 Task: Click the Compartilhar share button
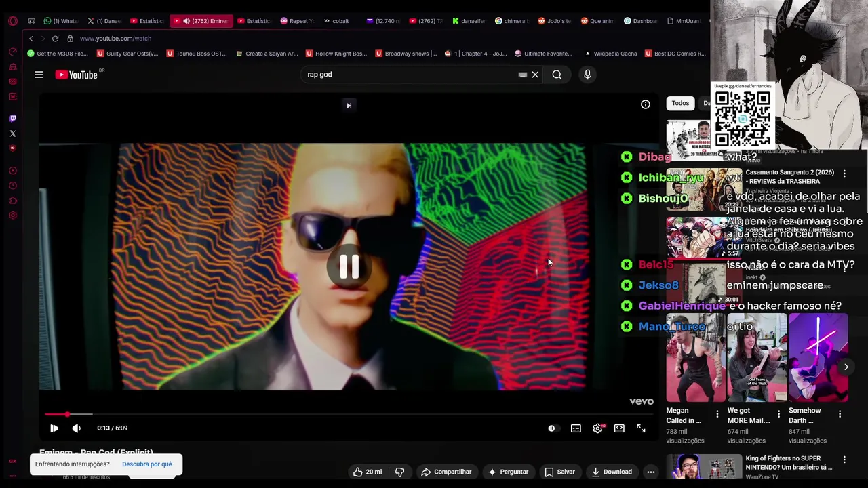coord(446,472)
